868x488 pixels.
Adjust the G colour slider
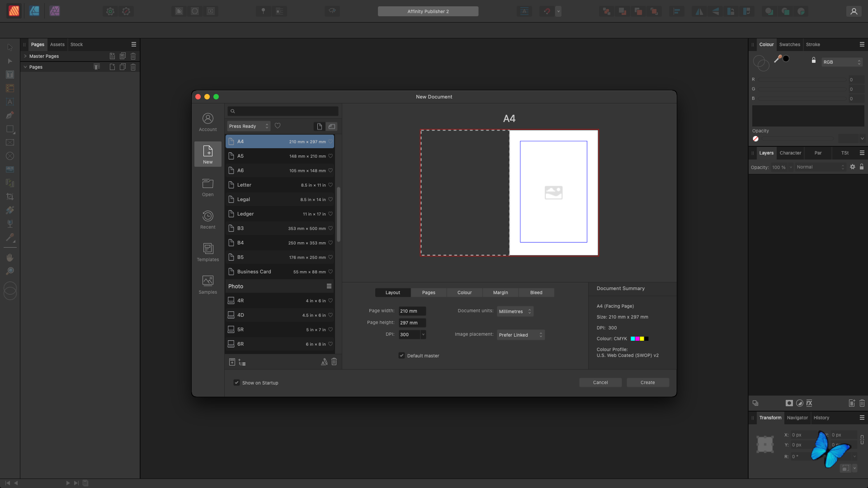(x=803, y=89)
